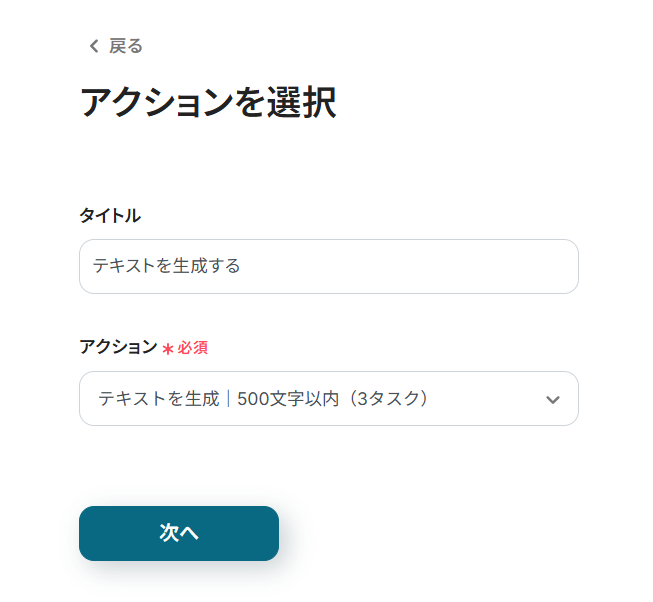Click the タイトル field label
The image size is (653, 602).
tap(110, 215)
